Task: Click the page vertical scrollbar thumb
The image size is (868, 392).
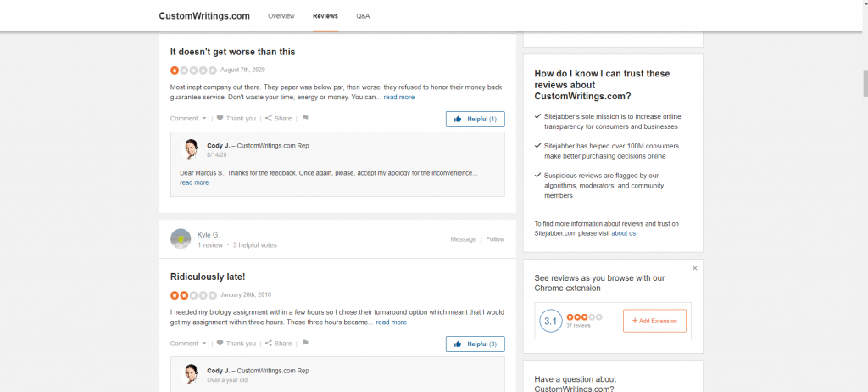Action: coord(865,84)
